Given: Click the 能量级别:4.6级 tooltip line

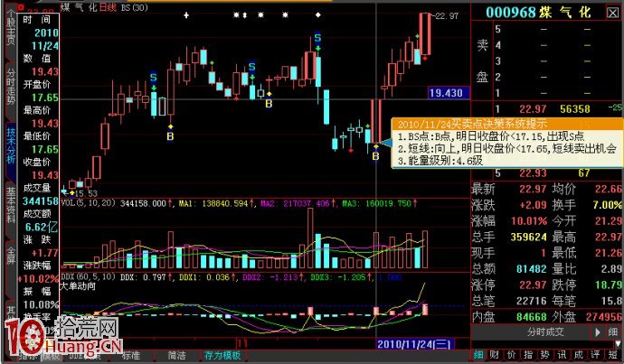Looking at the screenshot, I should [x=440, y=161].
